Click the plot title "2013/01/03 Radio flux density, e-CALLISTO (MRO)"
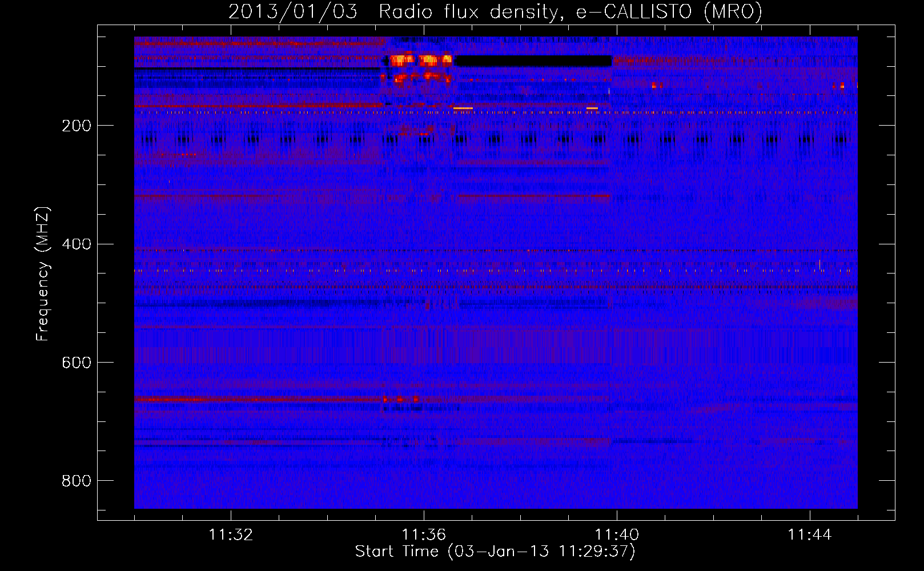 click(x=495, y=11)
